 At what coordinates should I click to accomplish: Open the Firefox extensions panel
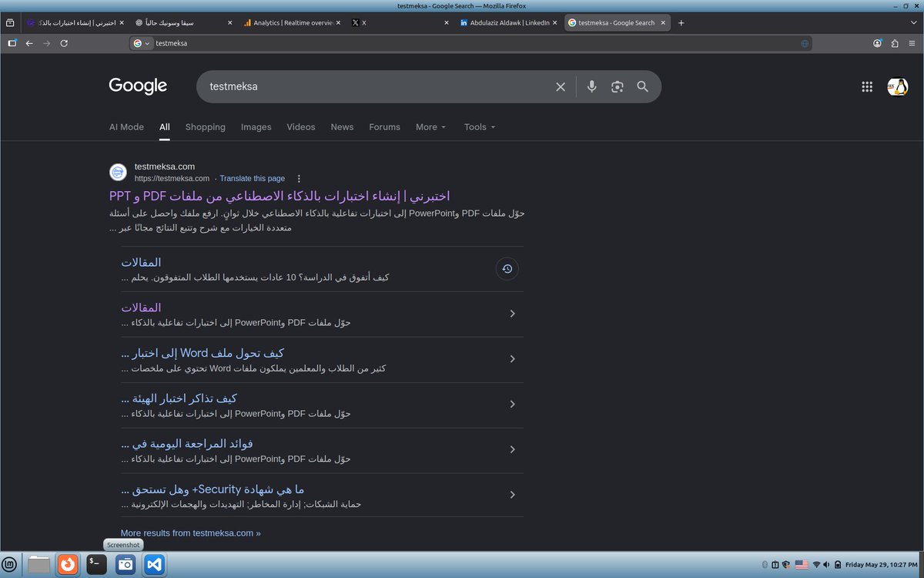coord(895,43)
